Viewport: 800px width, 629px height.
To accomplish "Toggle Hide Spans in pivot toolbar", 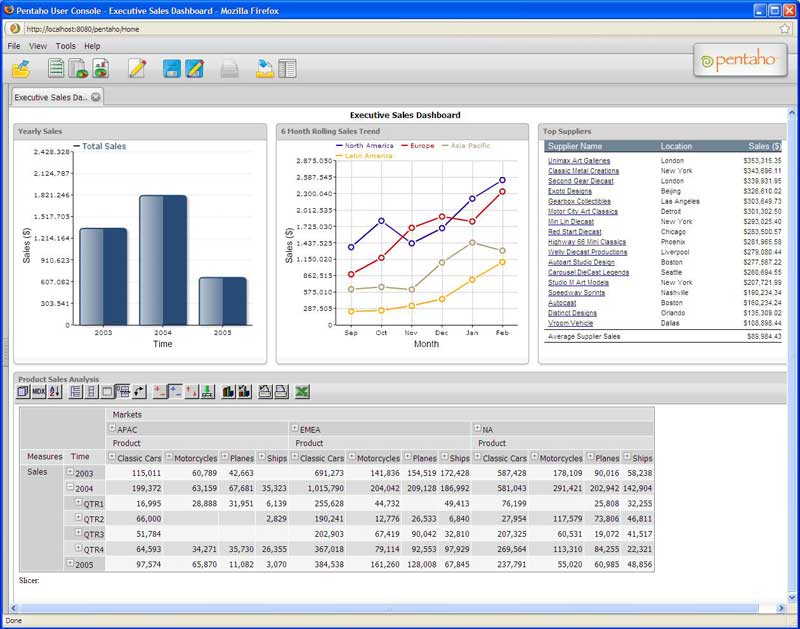I will tap(91, 392).
